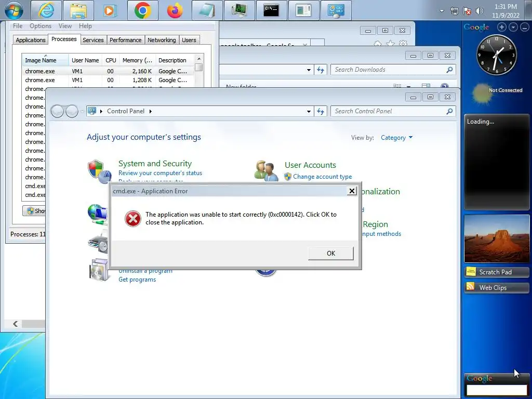Click the network icon in system tray
The width and height of the screenshot is (532, 399).
[454, 11]
